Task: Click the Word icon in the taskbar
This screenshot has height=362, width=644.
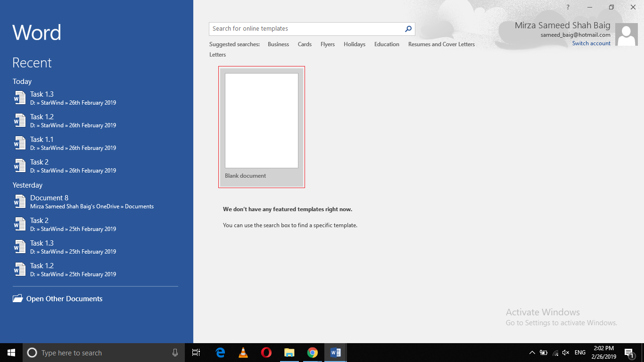Action: click(x=336, y=353)
